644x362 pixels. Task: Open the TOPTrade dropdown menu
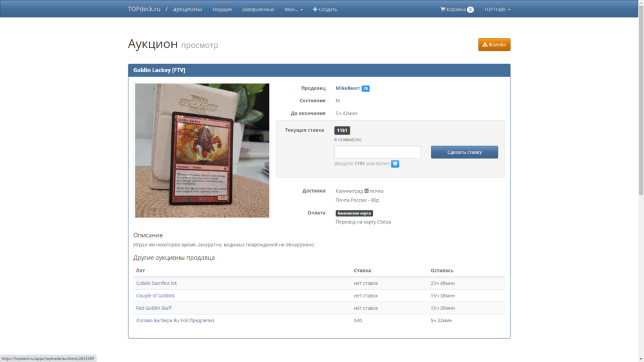pyautogui.click(x=497, y=10)
